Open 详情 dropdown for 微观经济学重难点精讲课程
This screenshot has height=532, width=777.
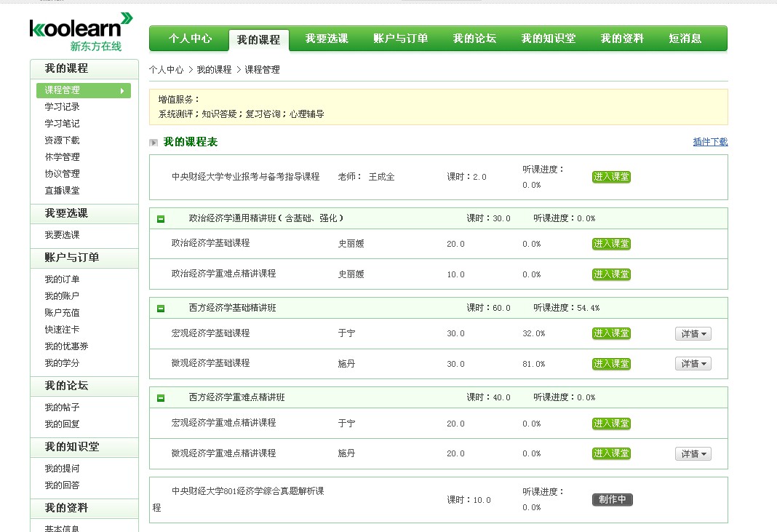tap(693, 453)
